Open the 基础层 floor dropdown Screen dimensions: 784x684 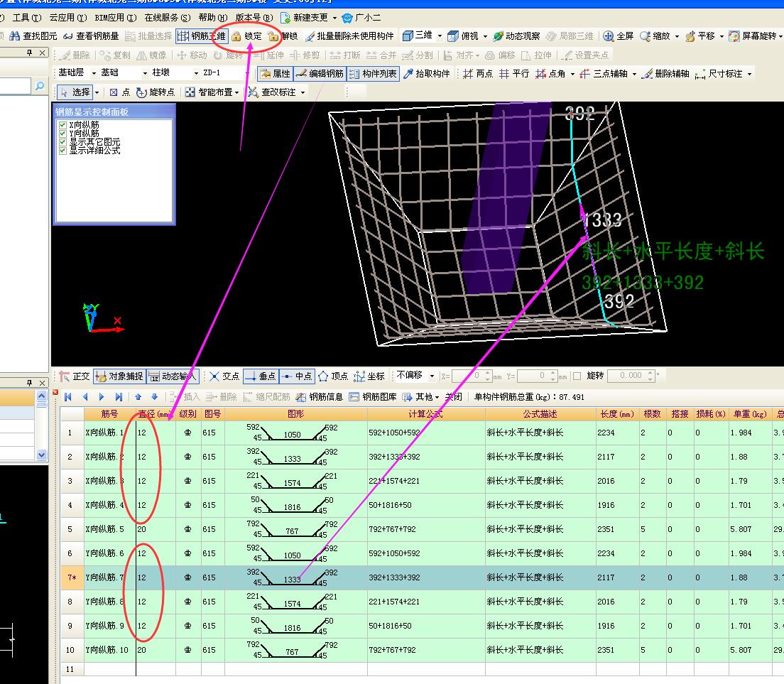[94, 73]
